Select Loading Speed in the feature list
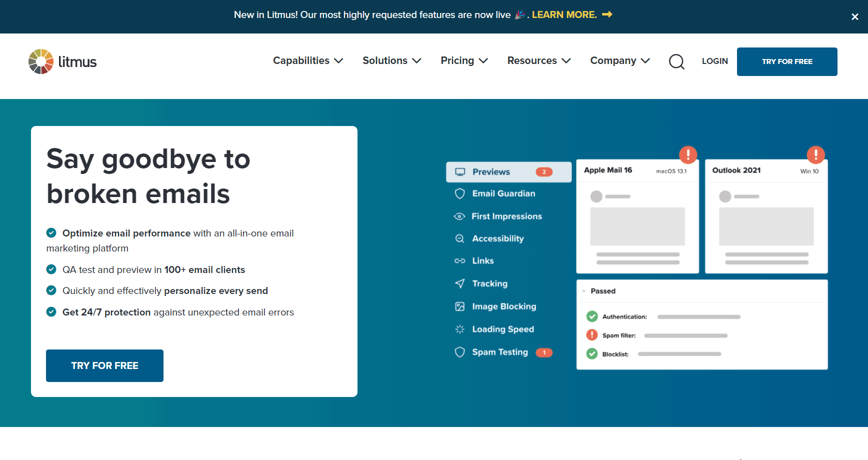868x460 pixels. (503, 329)
